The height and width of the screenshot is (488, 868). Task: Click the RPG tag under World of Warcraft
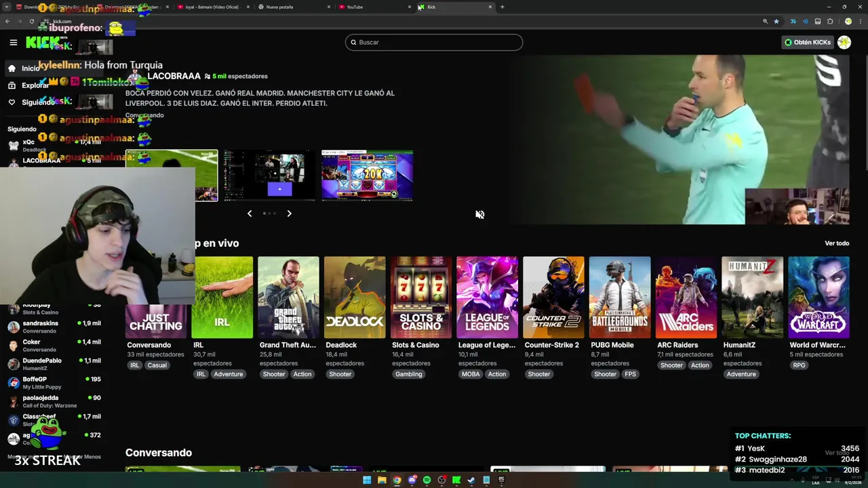click(x=800, y=365)
